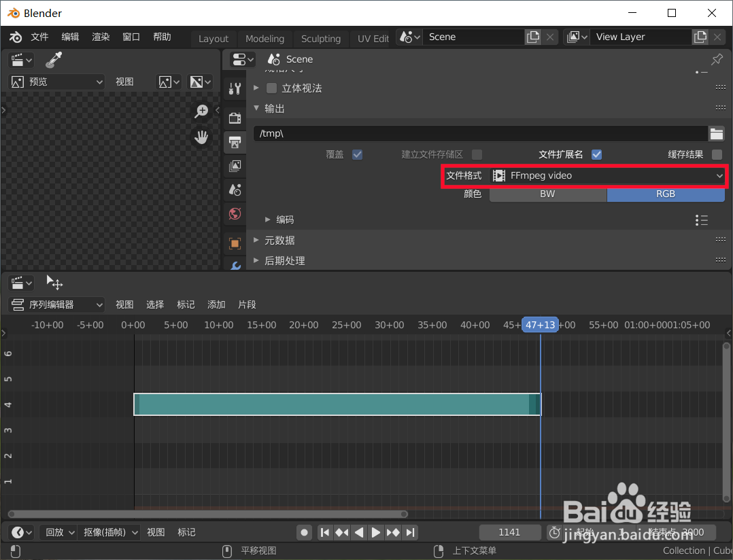Screen dimensions: 733x560
Task: Enable the 缓存结果 checkbox
Action: [717, 154]
